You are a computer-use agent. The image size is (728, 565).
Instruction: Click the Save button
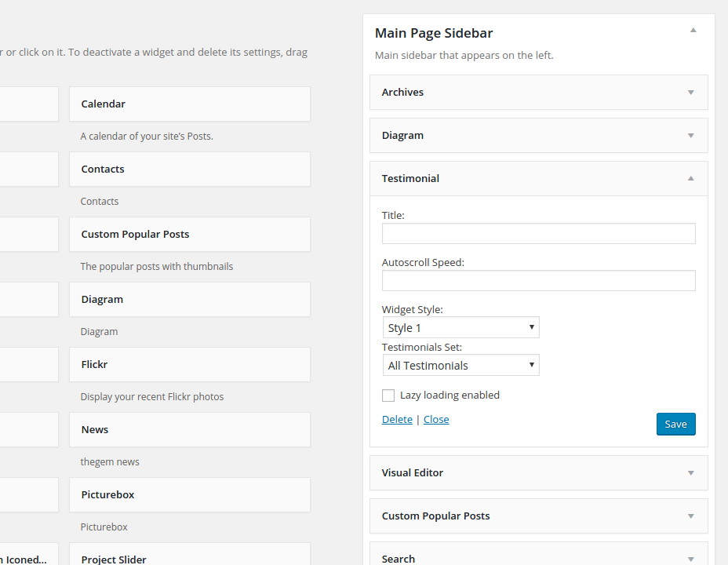[x=675, y=424]
